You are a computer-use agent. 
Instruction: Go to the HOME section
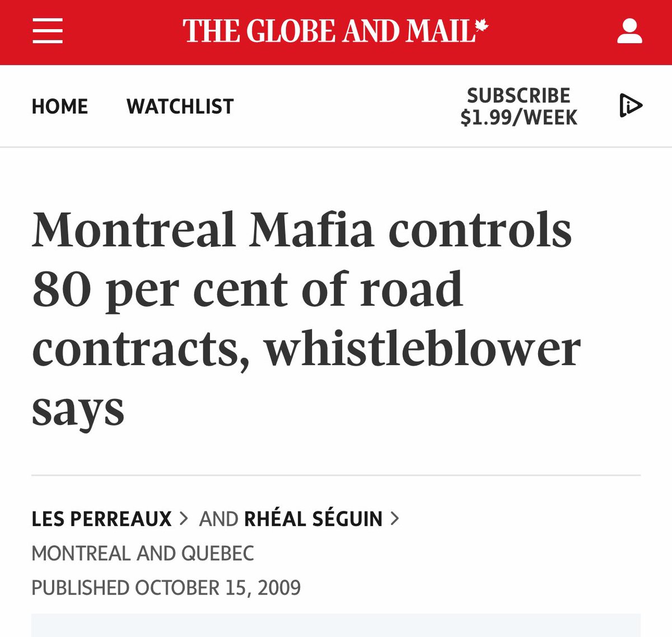[60, 106]
